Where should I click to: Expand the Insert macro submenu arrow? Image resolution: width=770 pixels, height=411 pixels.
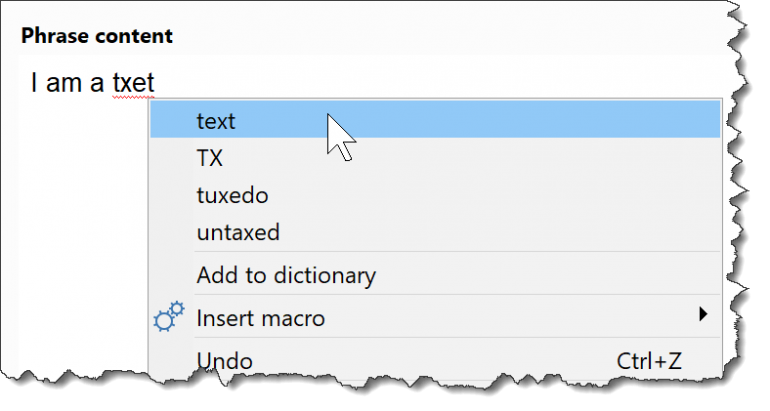click(703, 314)
